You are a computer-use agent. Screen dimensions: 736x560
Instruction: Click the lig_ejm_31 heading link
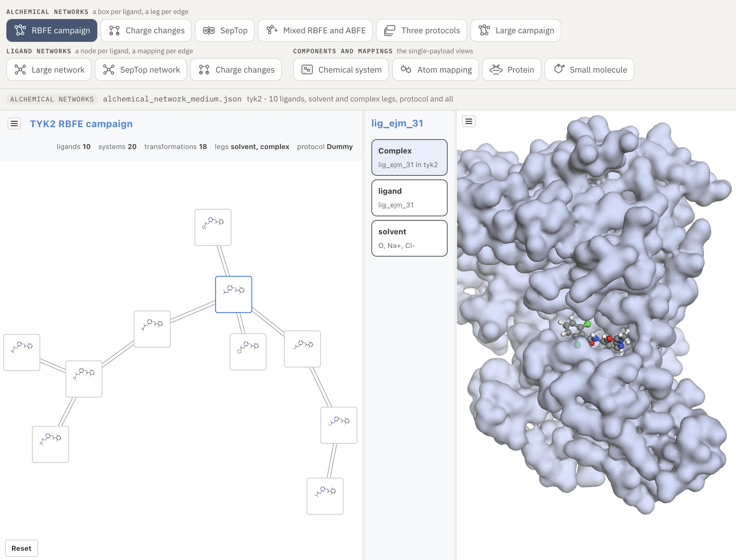pyautogui.click(x=397, y=123)
